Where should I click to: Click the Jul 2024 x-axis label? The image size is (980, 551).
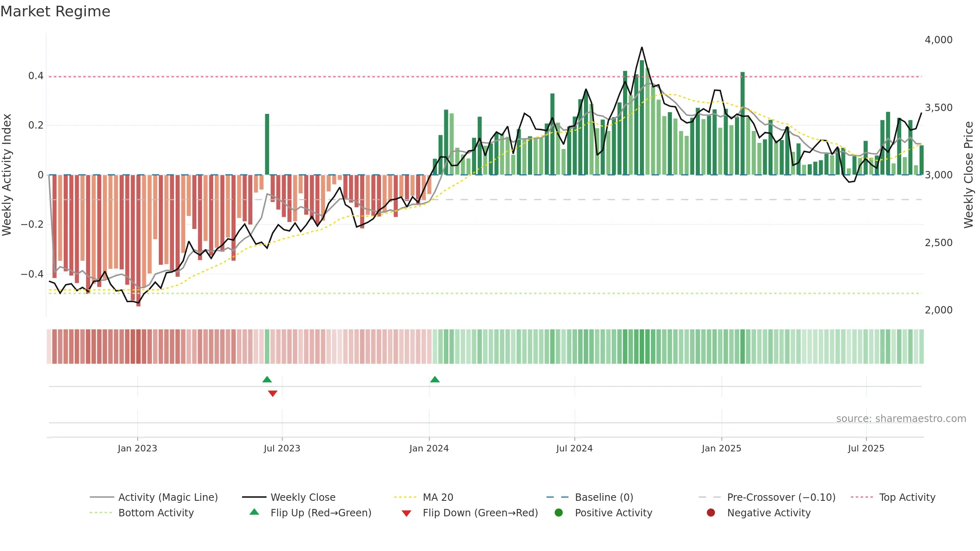click(x=574, y=448)
